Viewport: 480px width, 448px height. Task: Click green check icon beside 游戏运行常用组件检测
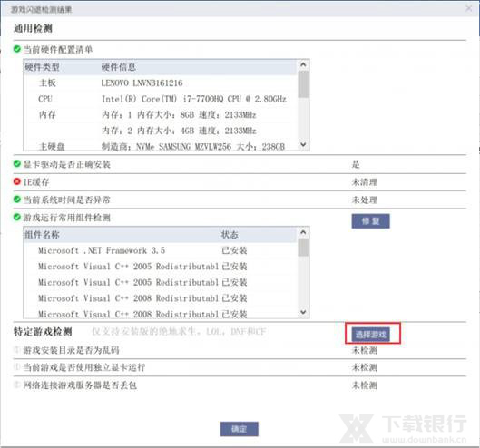coord(17,218)
